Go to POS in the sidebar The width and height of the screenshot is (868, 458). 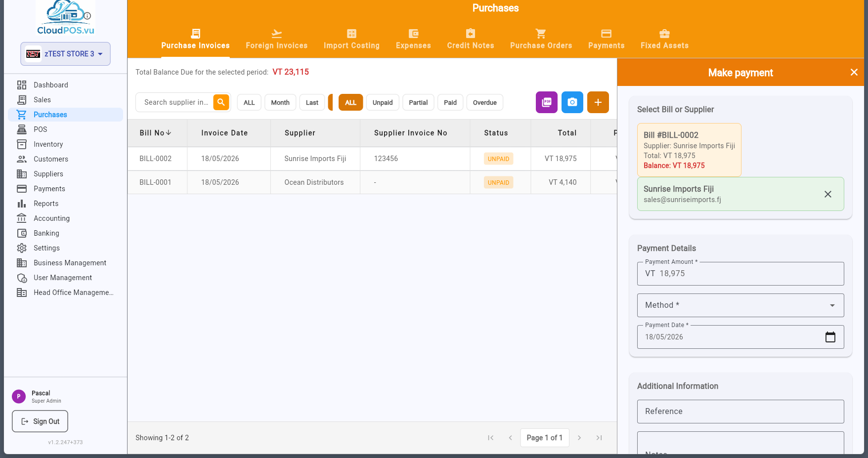click(x=65, y=129)
